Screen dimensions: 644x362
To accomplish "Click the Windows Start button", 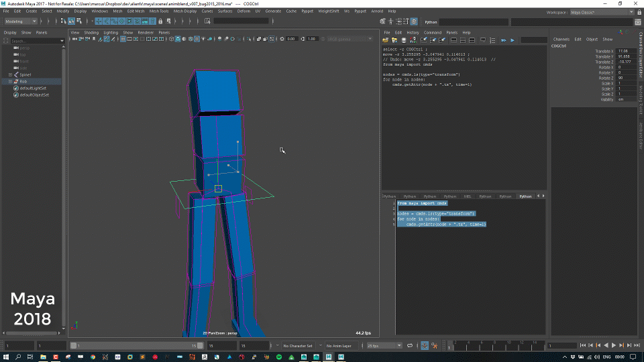I will (6, 357).
